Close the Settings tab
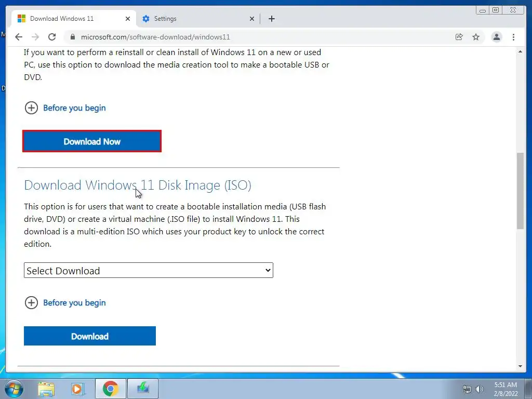The image size is (532, 399). tap(252, 19)
